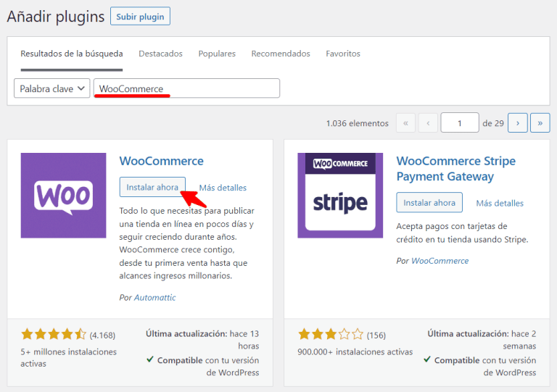Click the current page number field
Viewport: 557px width, 392px height.
[459, 123]
